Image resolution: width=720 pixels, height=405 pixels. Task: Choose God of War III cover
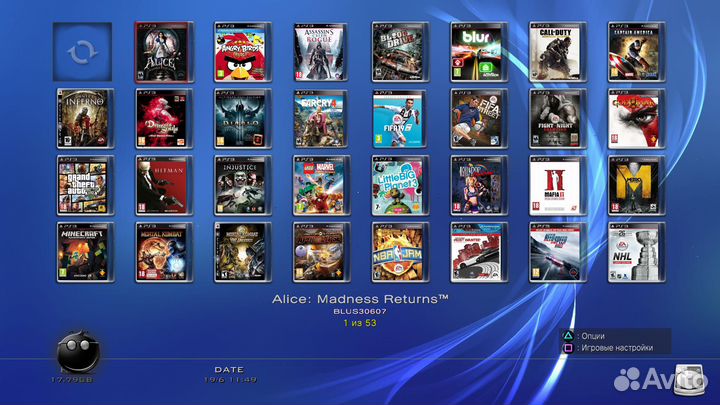pyautogui.click(x=637, y=119)
